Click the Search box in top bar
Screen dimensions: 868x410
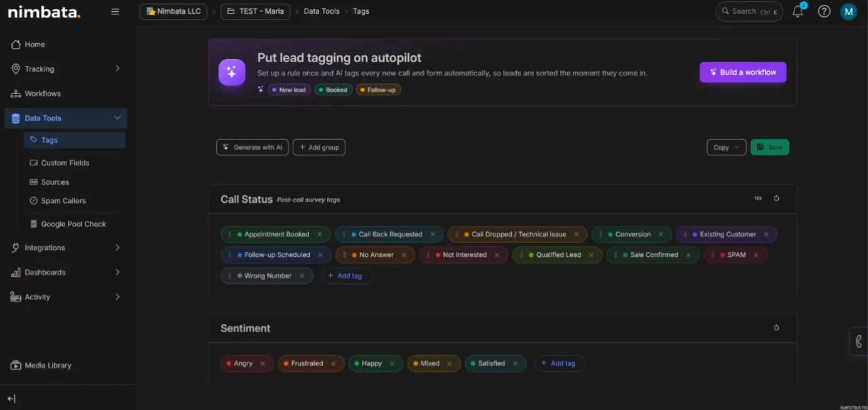749,11
